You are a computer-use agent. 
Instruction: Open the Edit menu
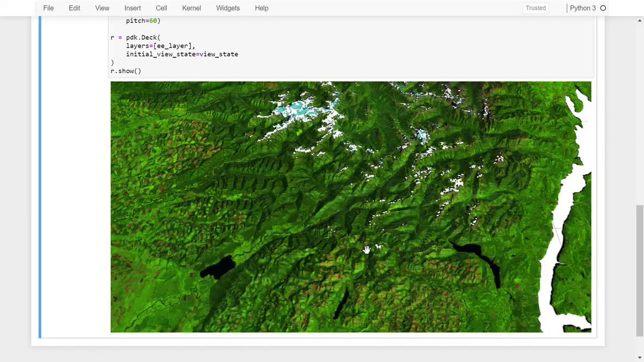pos(74,8)
